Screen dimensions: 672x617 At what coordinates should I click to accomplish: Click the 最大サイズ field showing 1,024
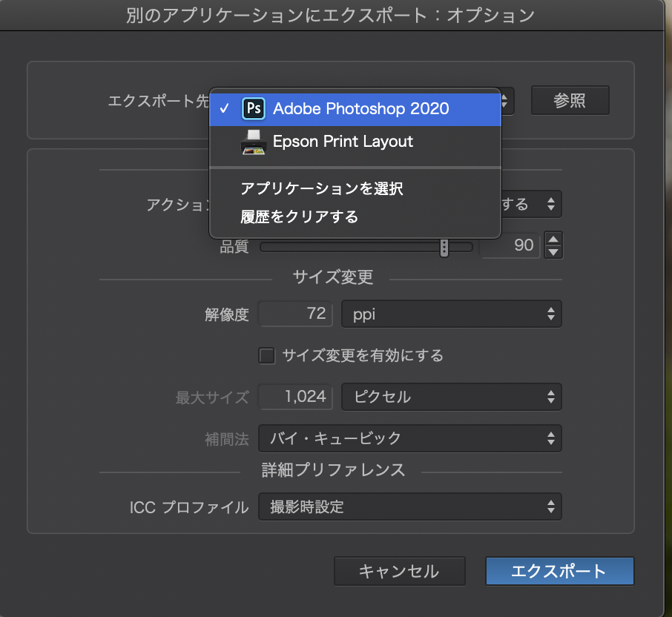[295, 397]
